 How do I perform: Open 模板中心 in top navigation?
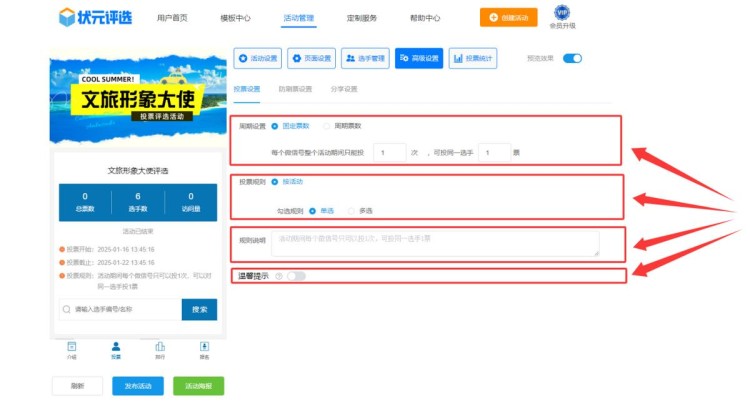[x=235, y=18]
